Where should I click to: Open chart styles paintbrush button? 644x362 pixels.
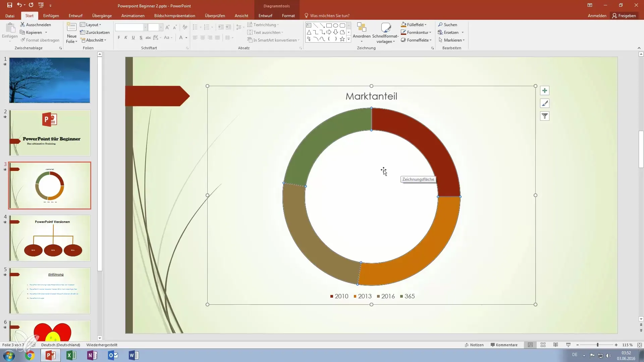tap(545, 104)
